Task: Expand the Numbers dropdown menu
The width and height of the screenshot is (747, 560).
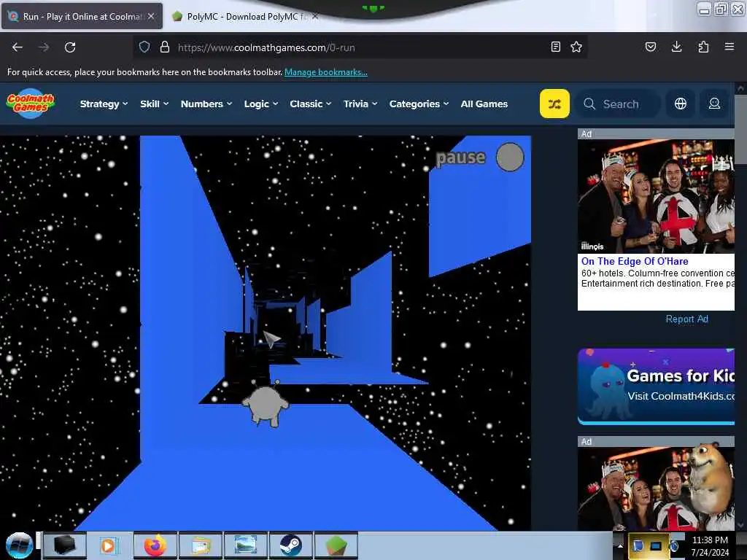Action: click(x=206, y=104)
